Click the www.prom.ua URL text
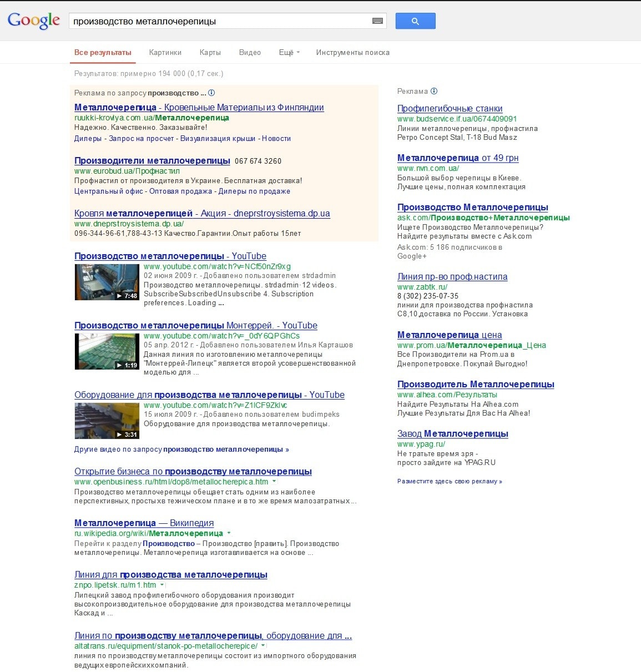 (472, 345)
